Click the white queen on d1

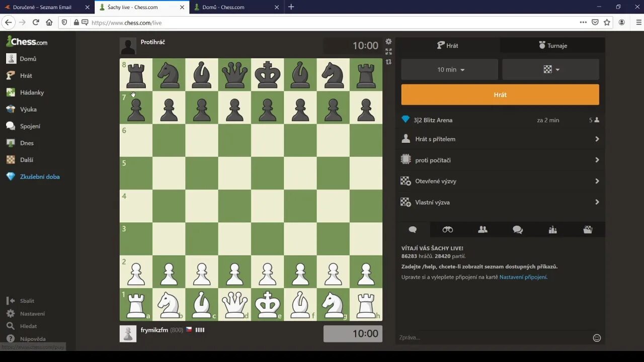234,305
